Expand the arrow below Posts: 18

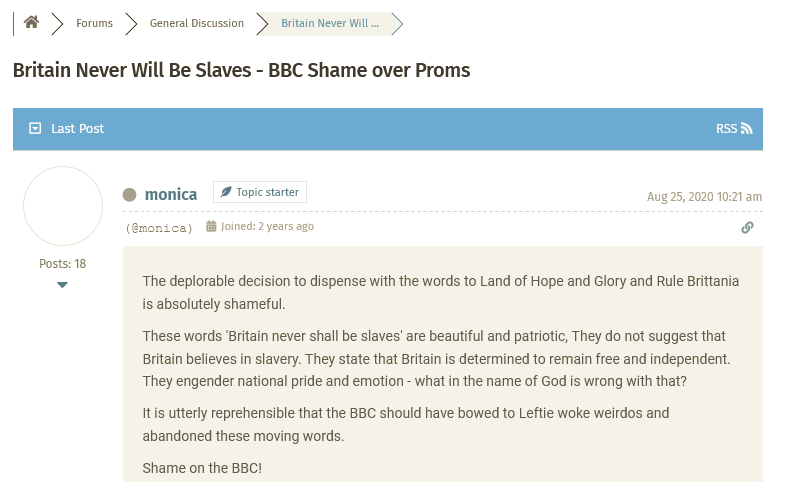(62, 285)
